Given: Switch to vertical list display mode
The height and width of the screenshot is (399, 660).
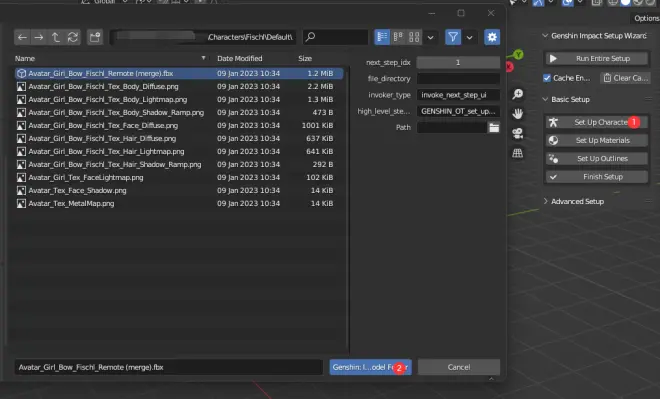Looking at the screenshot, I should click(382, 37).
